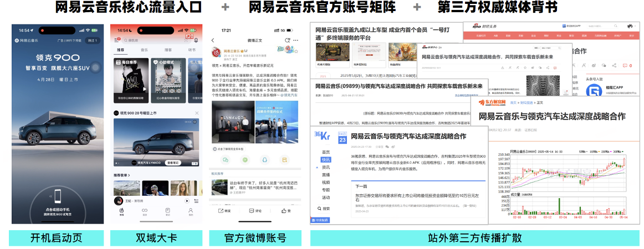Open the playlist queue icon in mini player
This screenshot has width=644, height=249.
pos(196,201)
